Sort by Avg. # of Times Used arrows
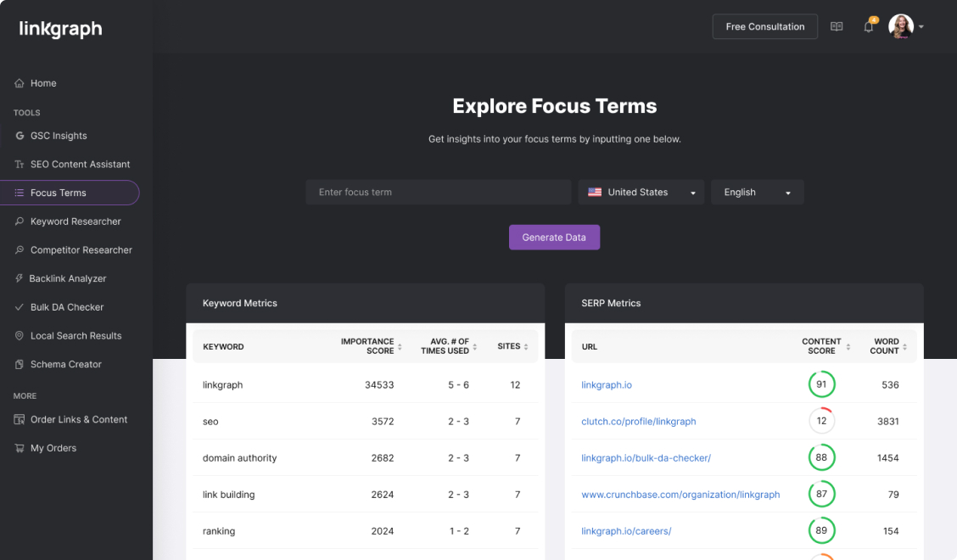 pyautogui.click(x=474, y=347)
